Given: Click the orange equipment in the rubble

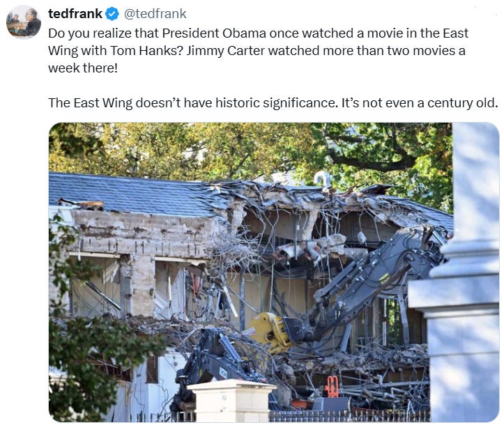Looking at the screenshot, I should (x=332, y=387).
